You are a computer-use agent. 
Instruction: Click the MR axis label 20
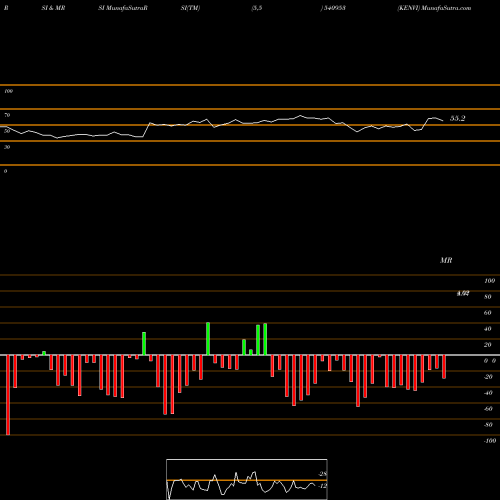coord(487,345)
